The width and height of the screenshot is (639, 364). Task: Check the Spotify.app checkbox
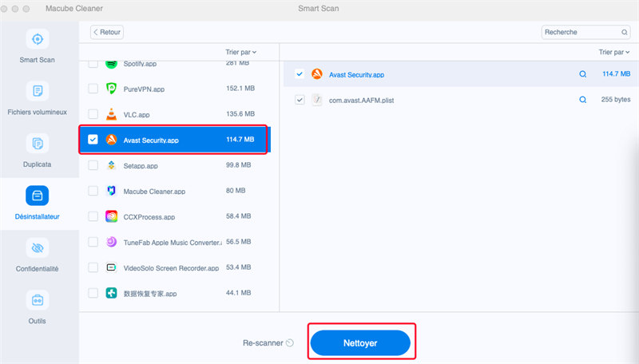pyautogui.click(x=93, y=64)
